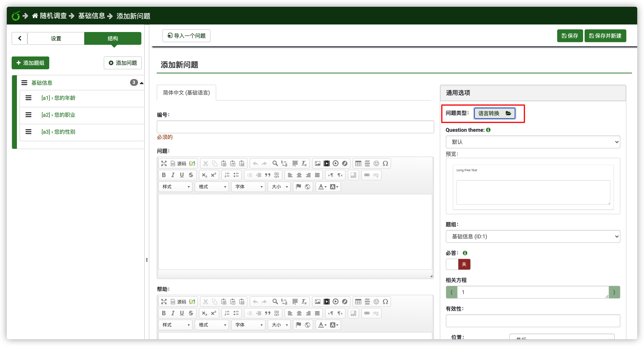Open the Question theme 默认 dropdown

coord(533,142)
